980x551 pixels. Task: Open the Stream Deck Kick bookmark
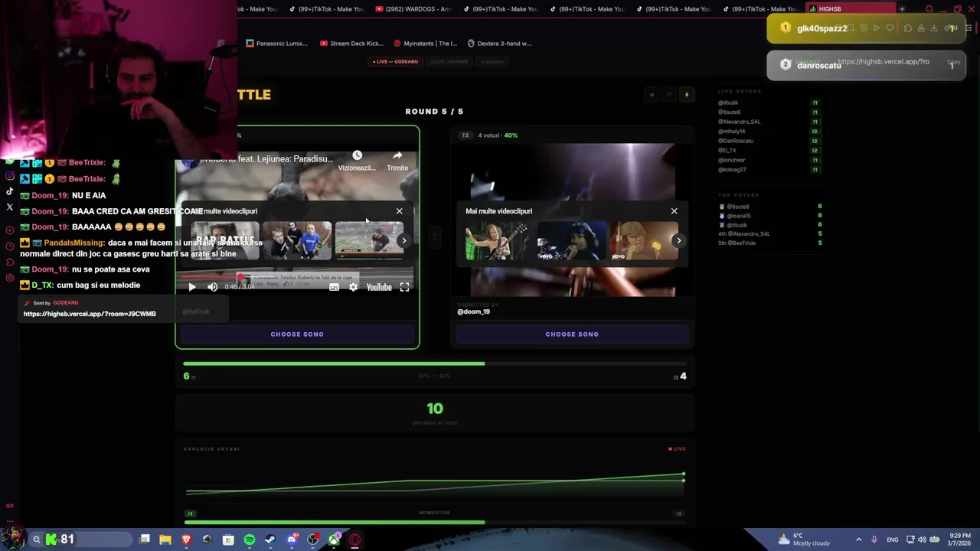coord(352,44)
